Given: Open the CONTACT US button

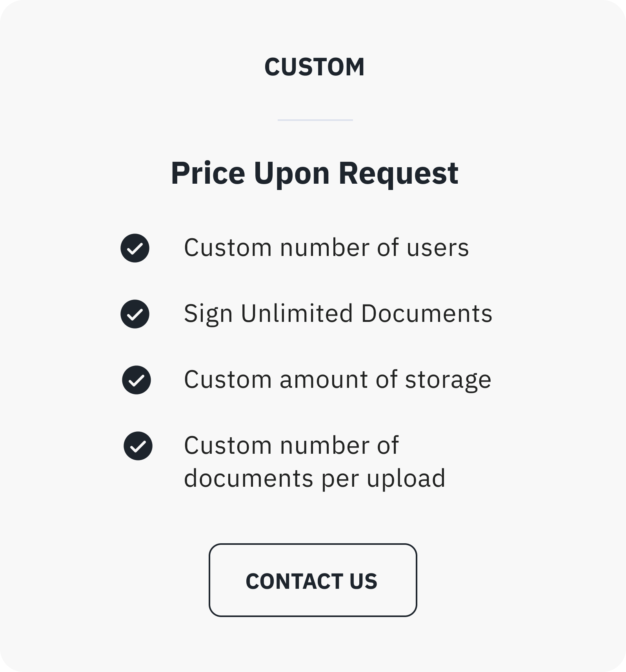Looking at the screenshot, I should pos(313,580).
